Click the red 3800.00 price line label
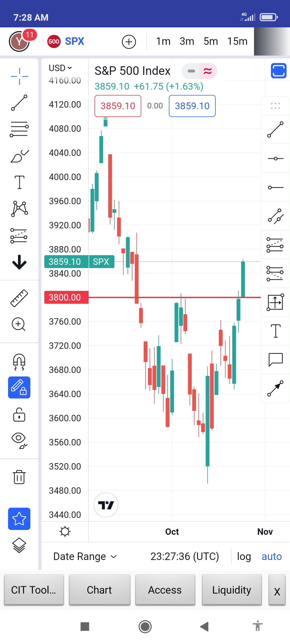Viewport: 290px width, 644px height. [x=66, y=297]
